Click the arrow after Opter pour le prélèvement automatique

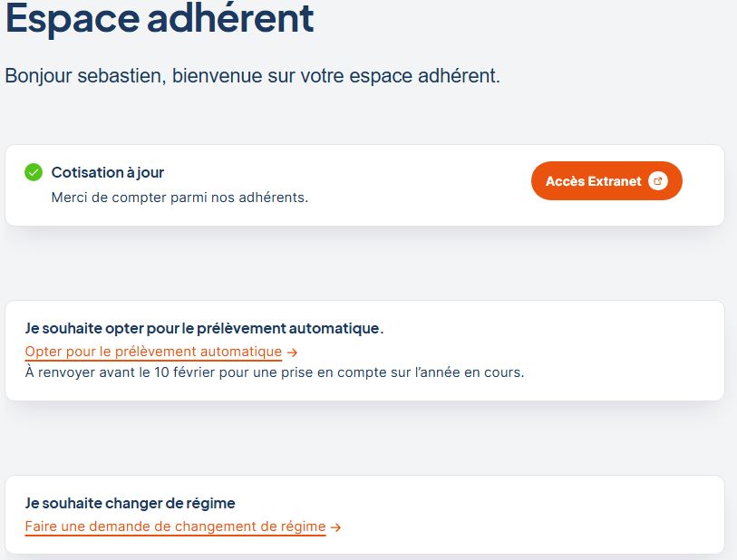(292, 352)
